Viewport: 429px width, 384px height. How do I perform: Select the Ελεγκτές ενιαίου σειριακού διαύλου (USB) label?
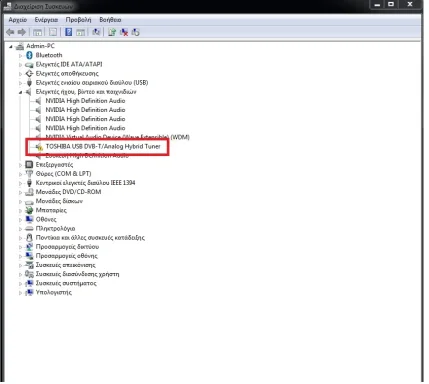click(92, 82)
